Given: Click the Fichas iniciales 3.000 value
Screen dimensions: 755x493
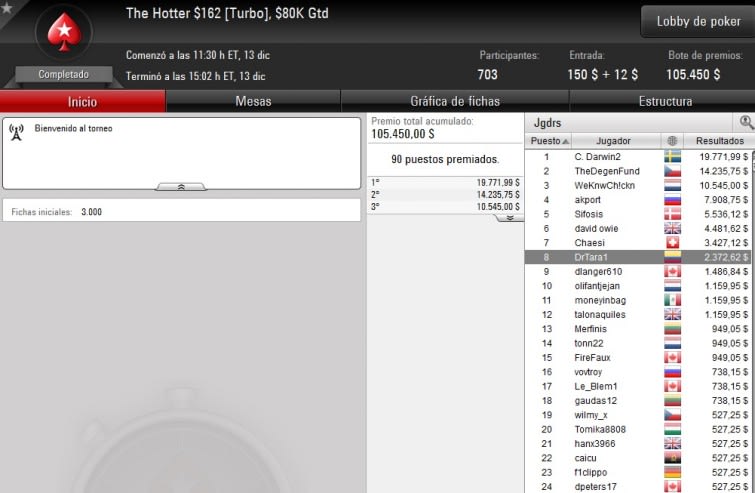Looking at the screenshot, I should pyautogui.click(x=91, y=212).
